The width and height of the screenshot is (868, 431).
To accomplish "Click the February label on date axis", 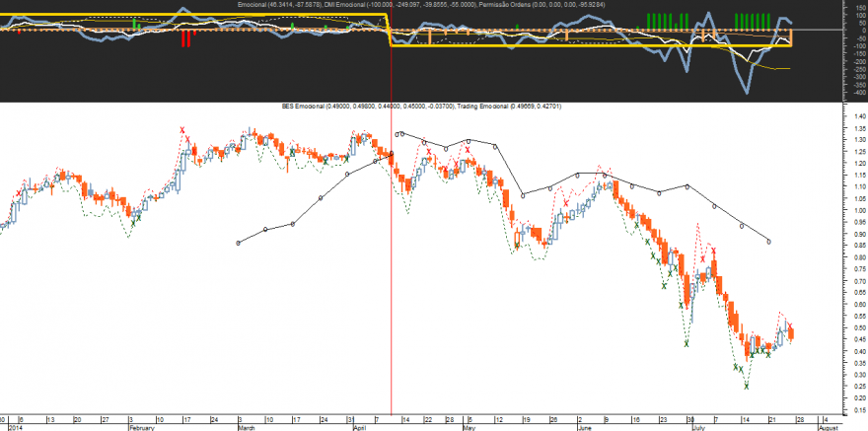I will [141, 428].
